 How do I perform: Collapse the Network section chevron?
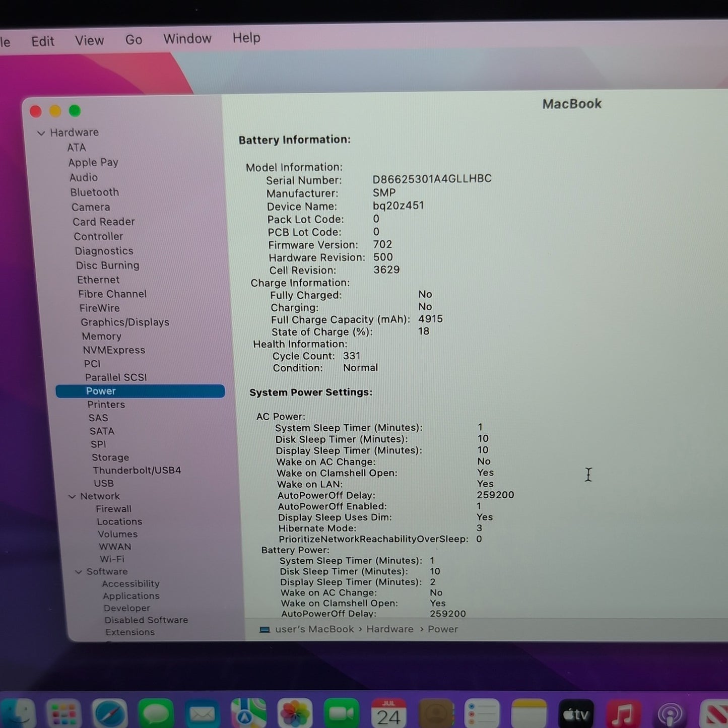[72, 497]
